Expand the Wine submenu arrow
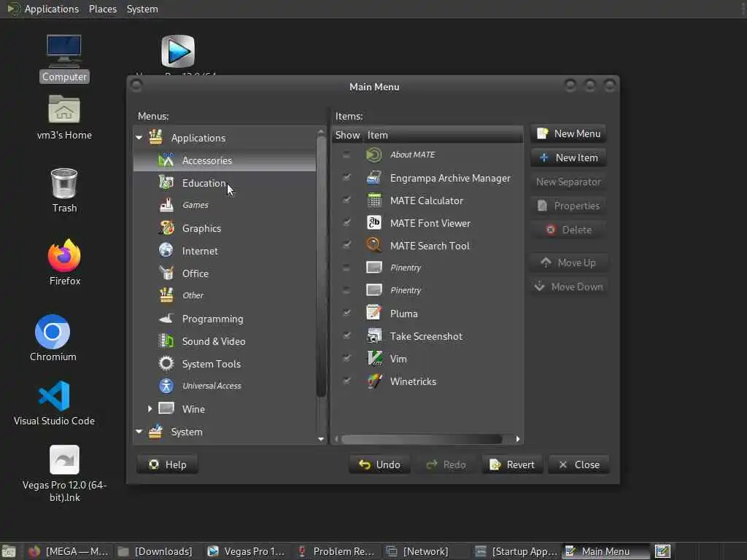Screen dimensions: 747x560 (150, 408)
